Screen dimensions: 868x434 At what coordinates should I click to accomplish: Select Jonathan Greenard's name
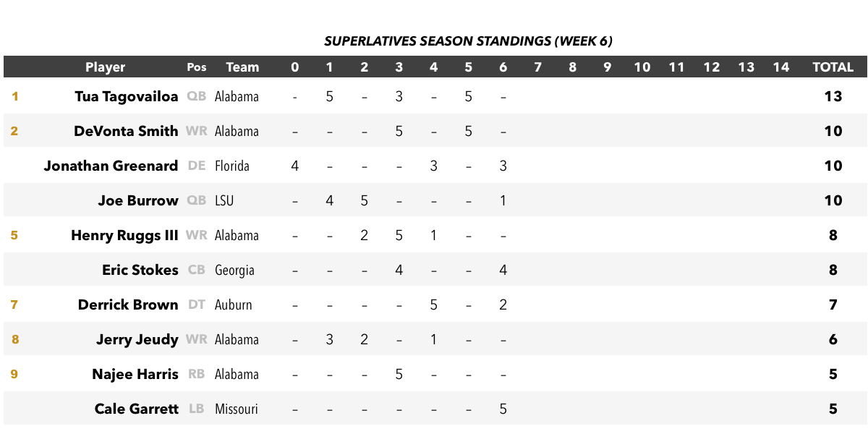(111, 166)
